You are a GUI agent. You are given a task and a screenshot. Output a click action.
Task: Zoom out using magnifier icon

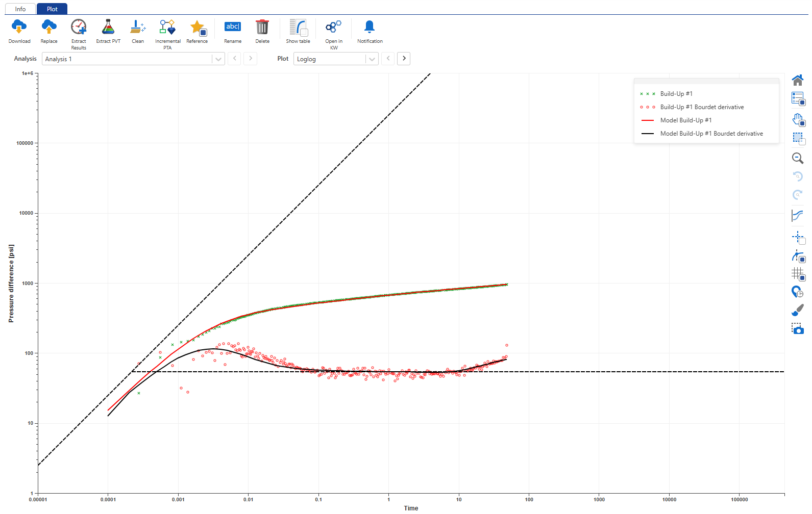click(x=798, y=158)
